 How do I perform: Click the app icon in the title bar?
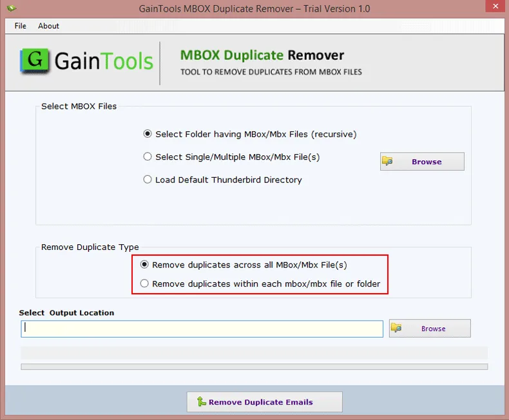click(11, 8)
